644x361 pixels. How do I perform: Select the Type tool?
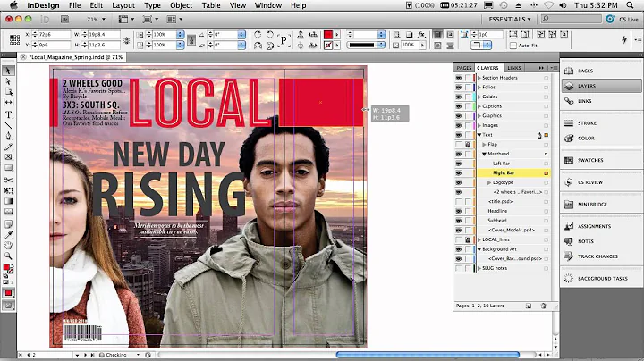point(8,115)
